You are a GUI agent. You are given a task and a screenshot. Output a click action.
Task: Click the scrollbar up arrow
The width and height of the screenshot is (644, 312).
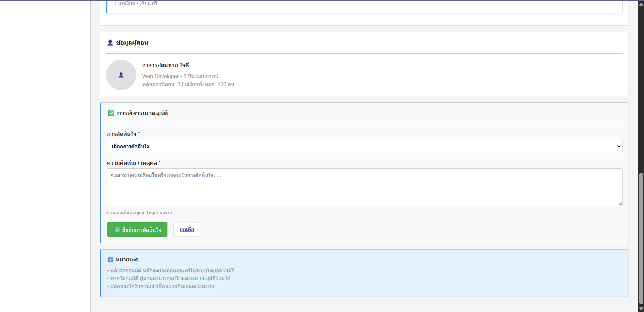coord(641,4)
